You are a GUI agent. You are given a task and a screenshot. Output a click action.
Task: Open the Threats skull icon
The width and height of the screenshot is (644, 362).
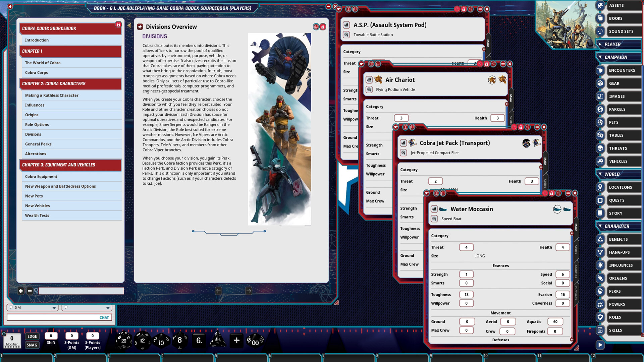click(600, 148)
